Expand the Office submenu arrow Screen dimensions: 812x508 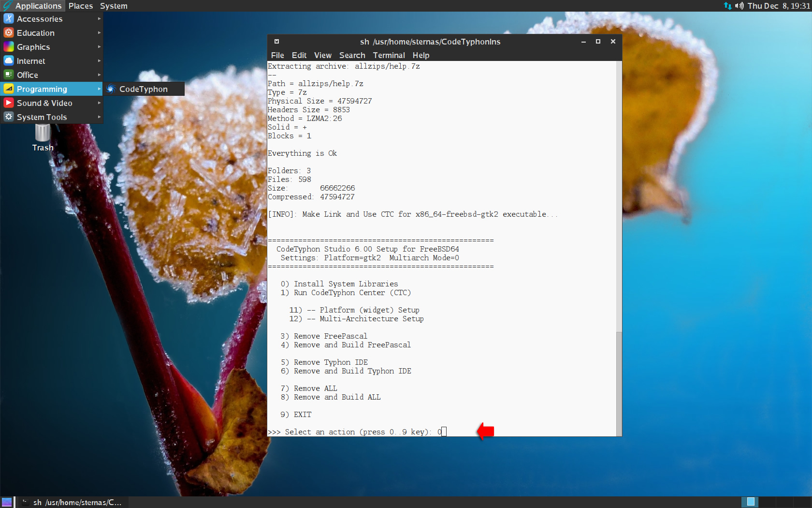point(99,75)
